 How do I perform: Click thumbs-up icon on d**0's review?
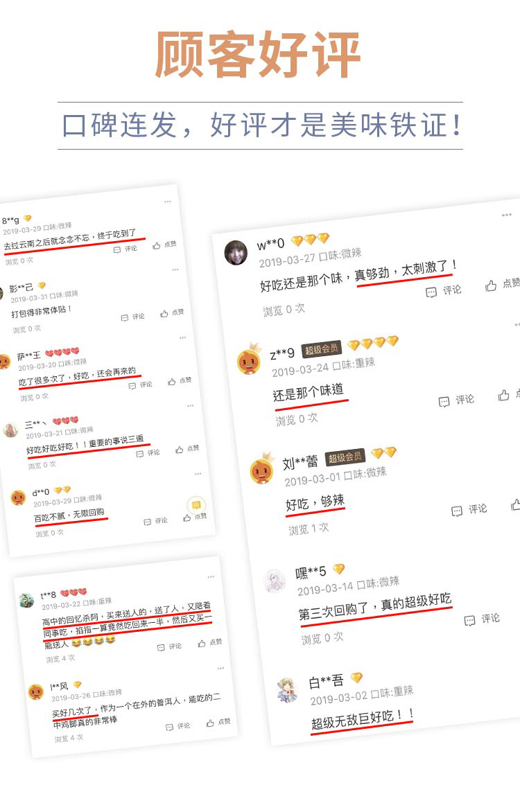187,518
